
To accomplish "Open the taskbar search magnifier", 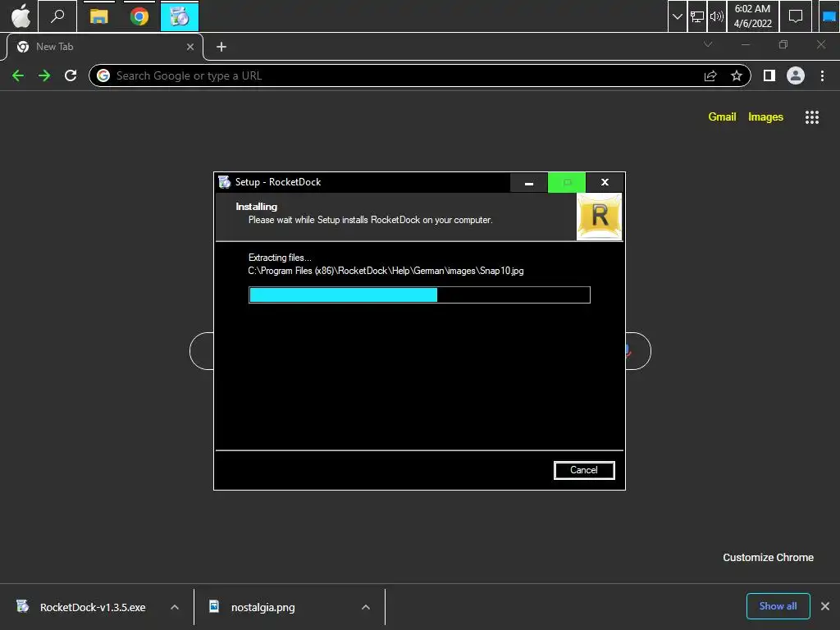I will [57, 16].
